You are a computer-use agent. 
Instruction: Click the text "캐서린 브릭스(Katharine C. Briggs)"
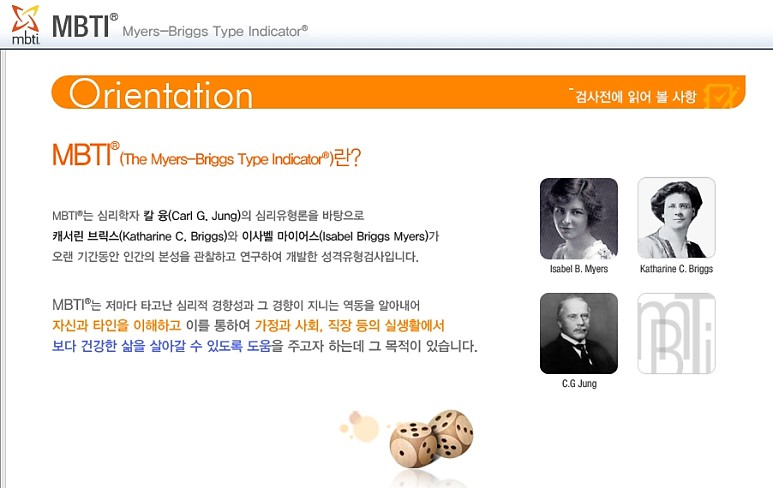[139, 237]
